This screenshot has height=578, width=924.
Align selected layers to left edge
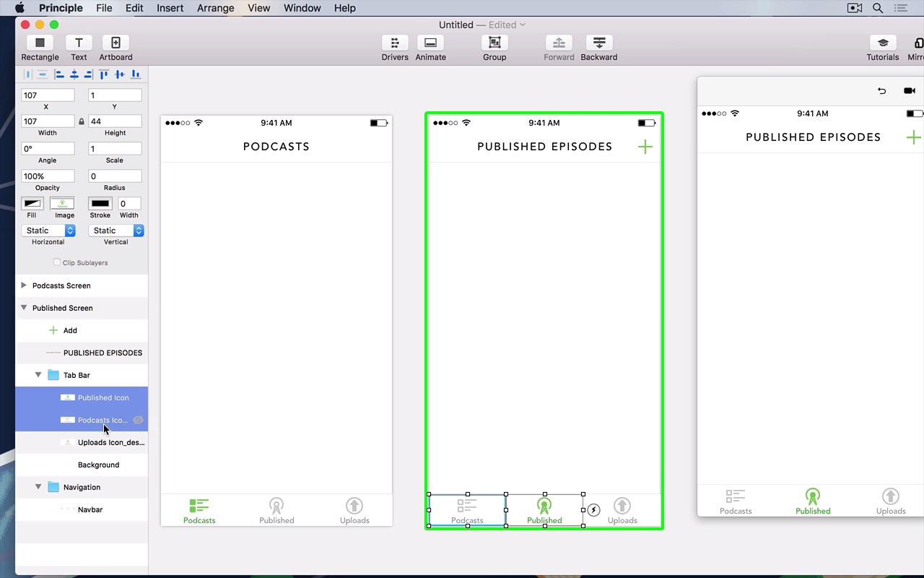pos(59,74)
